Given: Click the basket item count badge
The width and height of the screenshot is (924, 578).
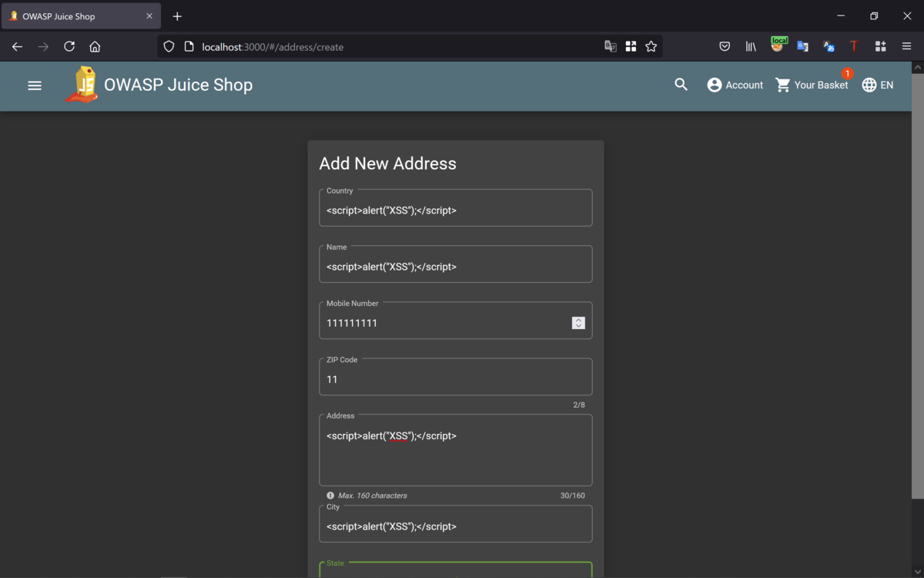Looking at the screenshot, I should pos(847,74).
